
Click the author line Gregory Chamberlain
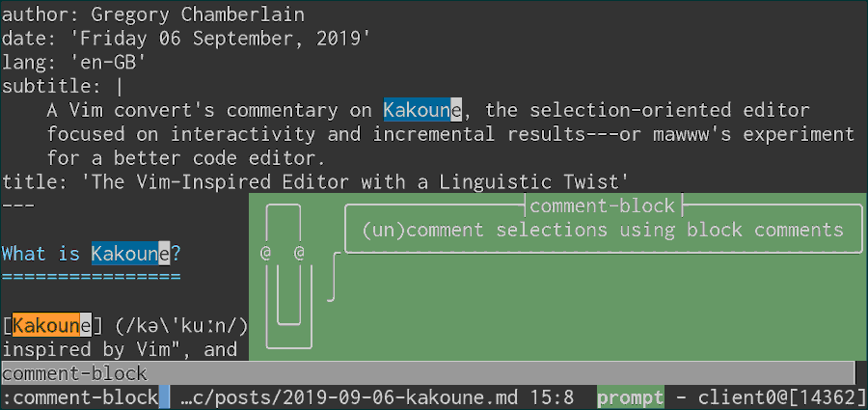coord(153,15)
